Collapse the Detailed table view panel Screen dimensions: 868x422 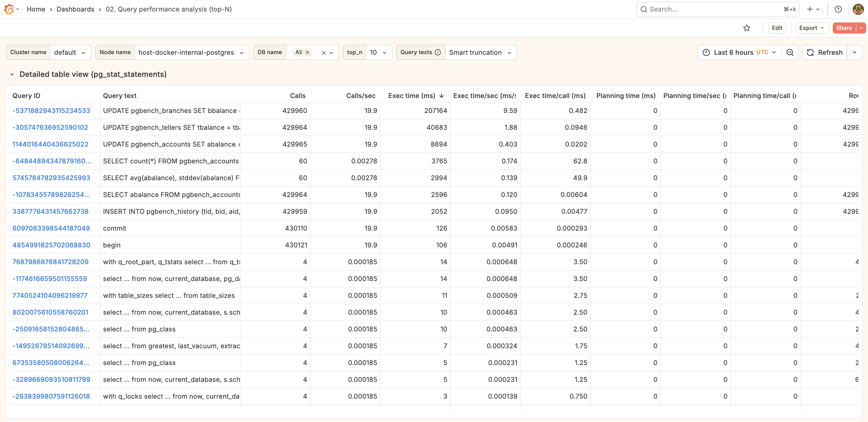12,74
